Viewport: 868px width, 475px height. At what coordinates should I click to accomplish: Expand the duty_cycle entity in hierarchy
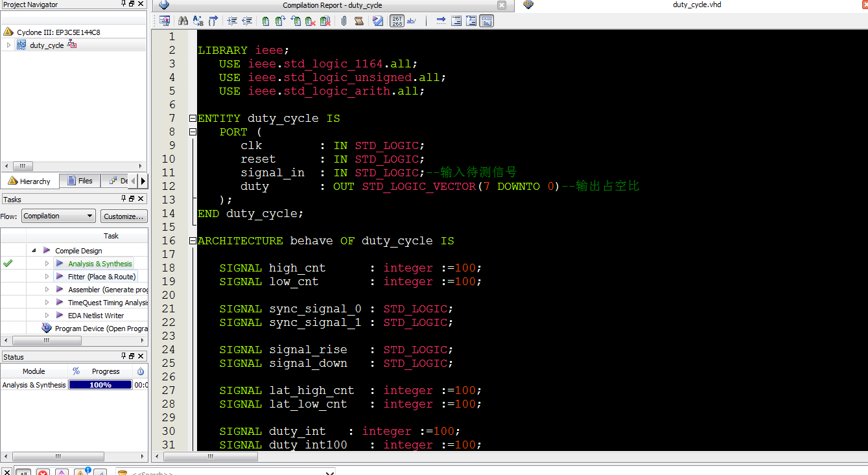click(8, 45)
